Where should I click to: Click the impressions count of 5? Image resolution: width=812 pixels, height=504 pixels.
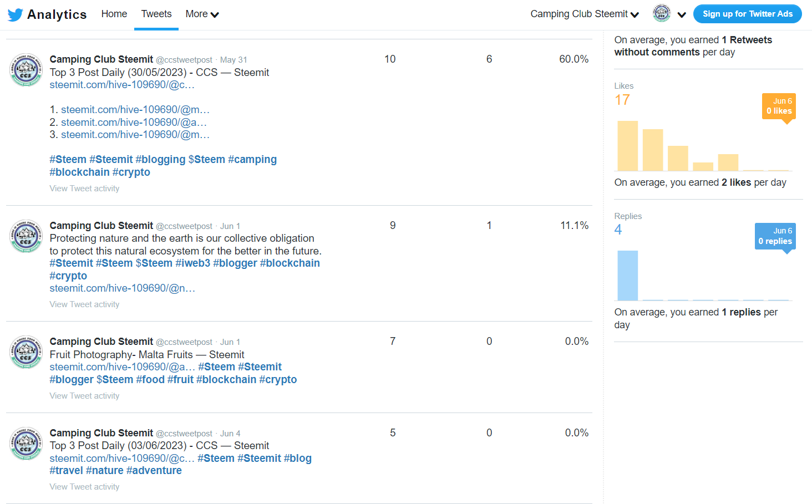click(x=393, y=433)
